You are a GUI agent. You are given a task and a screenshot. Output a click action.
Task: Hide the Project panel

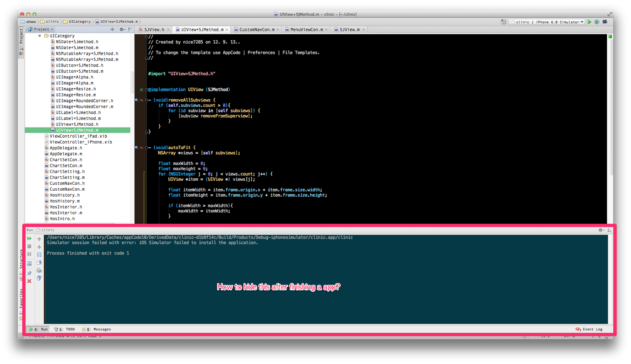[130, 29]
